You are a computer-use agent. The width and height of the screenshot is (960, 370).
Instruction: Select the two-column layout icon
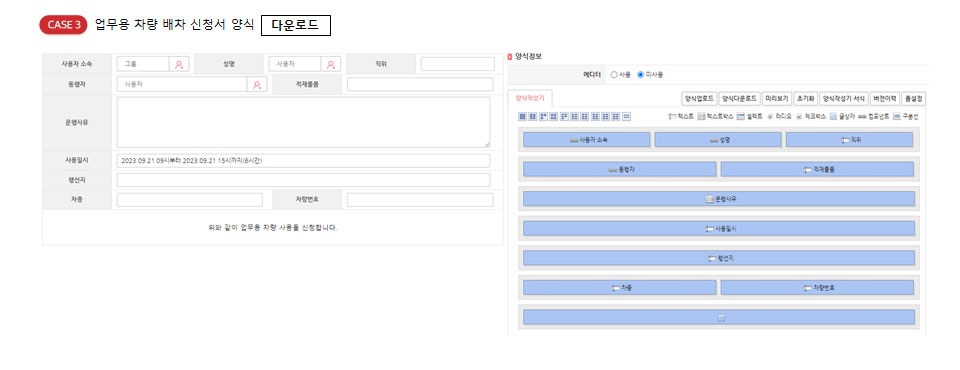click(532, 116)
